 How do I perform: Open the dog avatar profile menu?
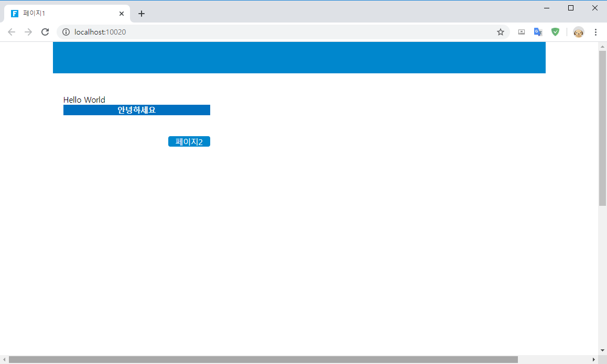(x=579, y=32)
